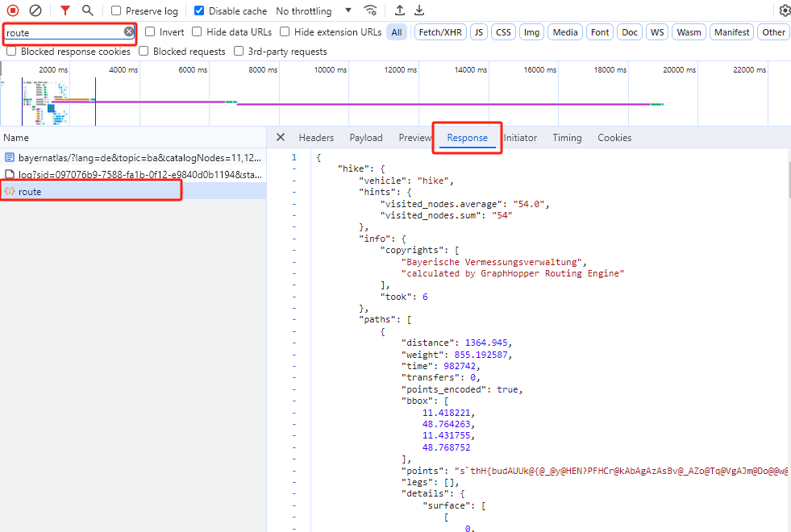This screenshot has width=791, height=532.
Task: Tick the Invert filter checkbox
Action: (150, 31)
